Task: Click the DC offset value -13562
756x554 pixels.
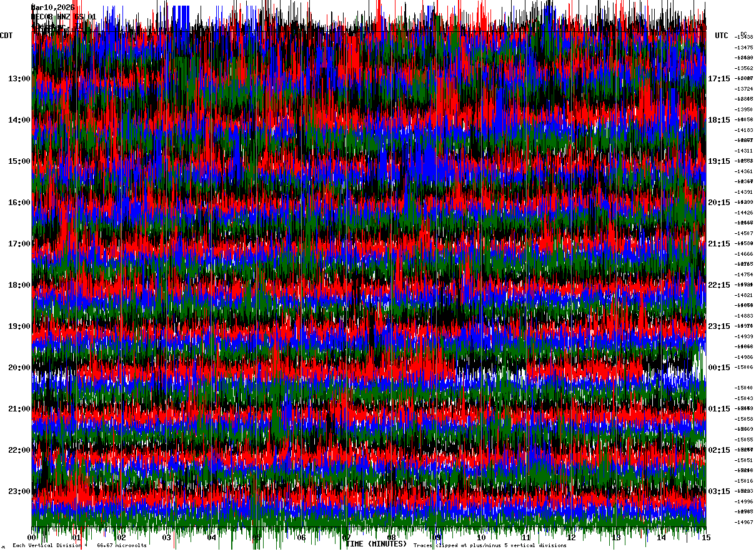Action: click(x=744, y=68)
